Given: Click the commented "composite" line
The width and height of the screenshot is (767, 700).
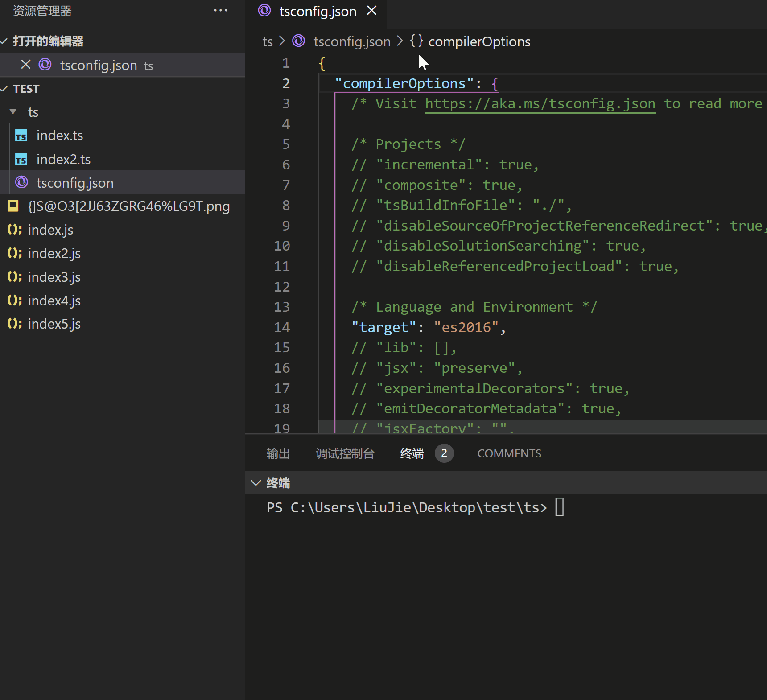Looking at the screenshot, I should pos(437,185).
